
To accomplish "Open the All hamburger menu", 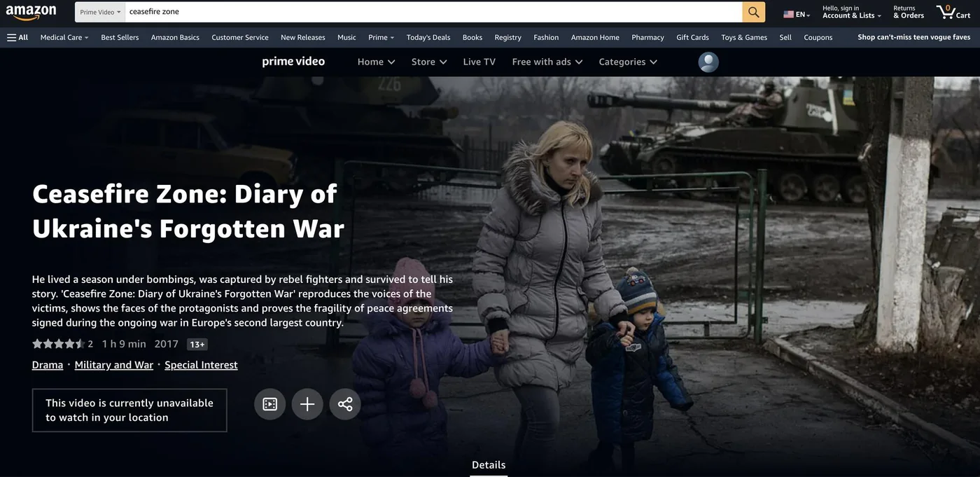I will 17,37.
